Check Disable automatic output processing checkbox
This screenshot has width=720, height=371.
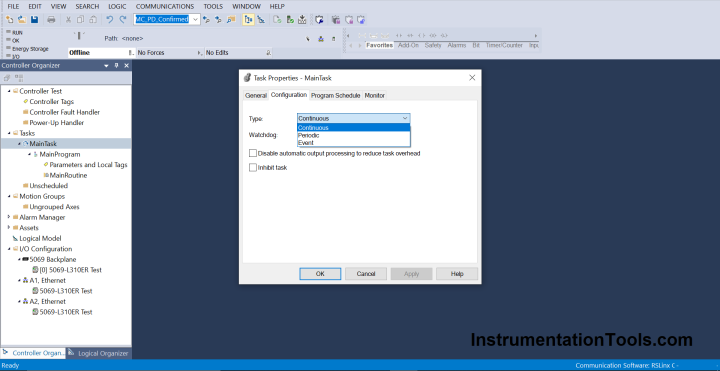[x=253, y=153]
